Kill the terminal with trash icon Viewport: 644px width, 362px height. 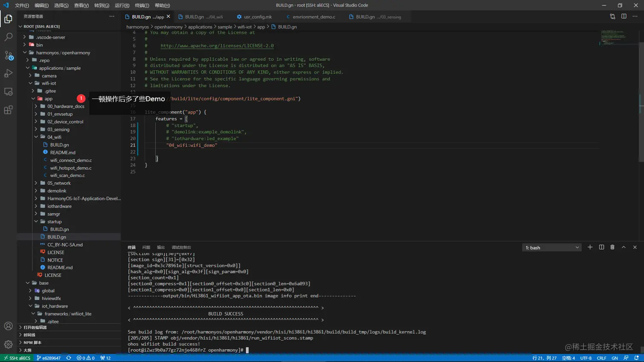(x=612, y=247)
